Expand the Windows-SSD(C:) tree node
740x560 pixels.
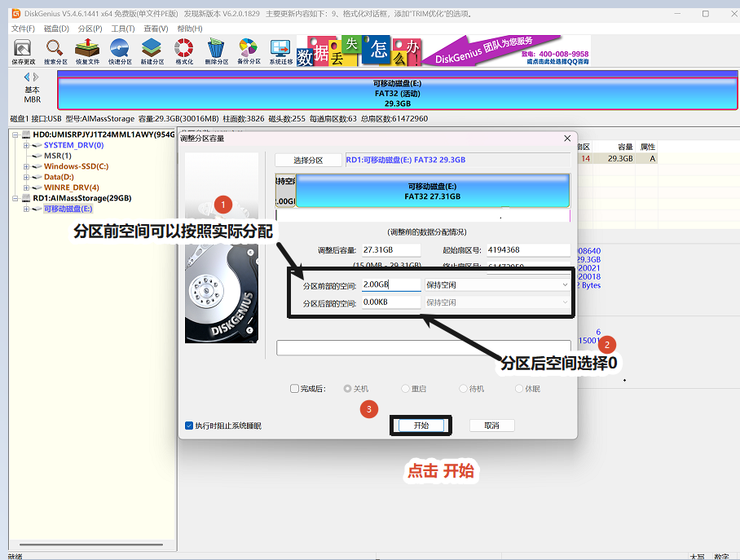coord(26,166)
